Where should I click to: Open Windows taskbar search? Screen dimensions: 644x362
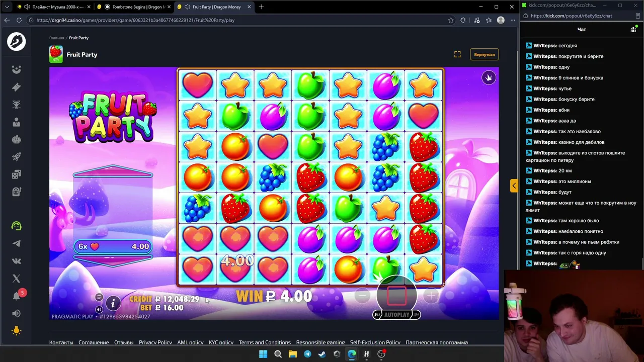278,354
